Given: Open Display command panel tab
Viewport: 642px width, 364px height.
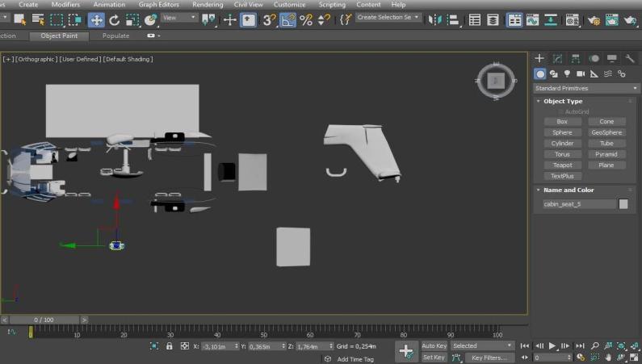Looking at the screenshot, I should coord(611,58).
